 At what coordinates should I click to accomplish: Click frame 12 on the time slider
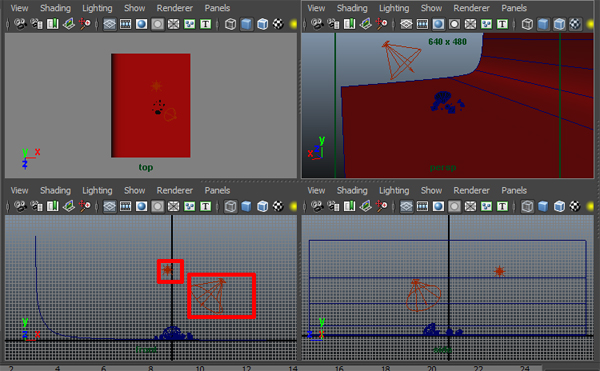pos(246,368)
